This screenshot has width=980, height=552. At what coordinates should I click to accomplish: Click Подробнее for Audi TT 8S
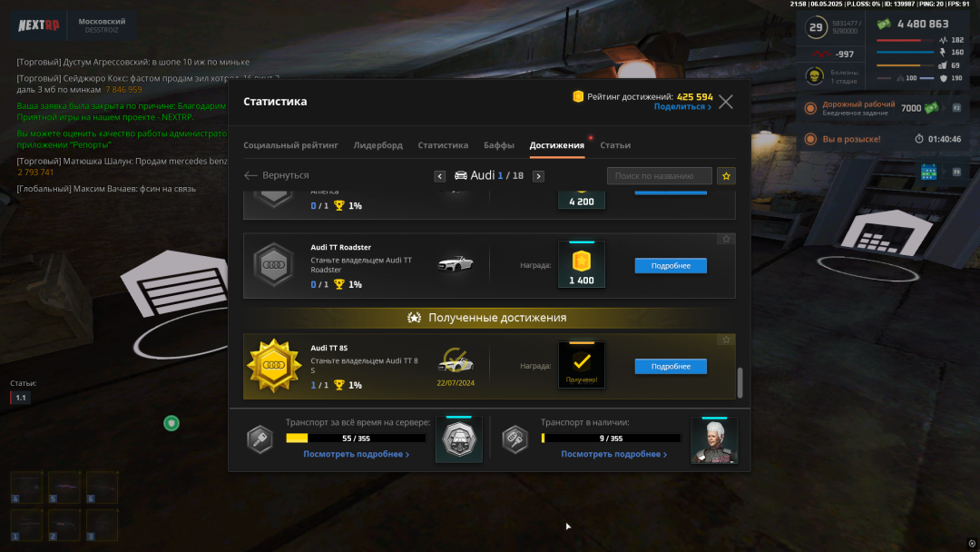(671, 366)
